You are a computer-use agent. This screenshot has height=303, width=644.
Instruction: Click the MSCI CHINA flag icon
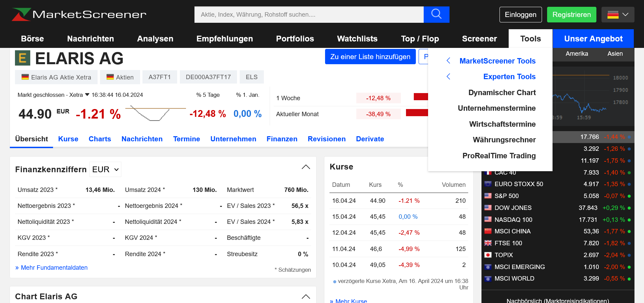coord(488,231)
